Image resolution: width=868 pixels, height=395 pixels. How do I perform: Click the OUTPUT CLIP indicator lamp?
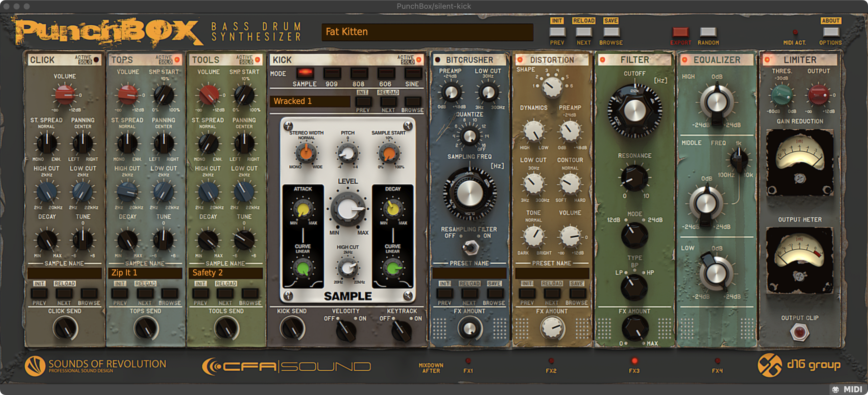click(799, 333)
